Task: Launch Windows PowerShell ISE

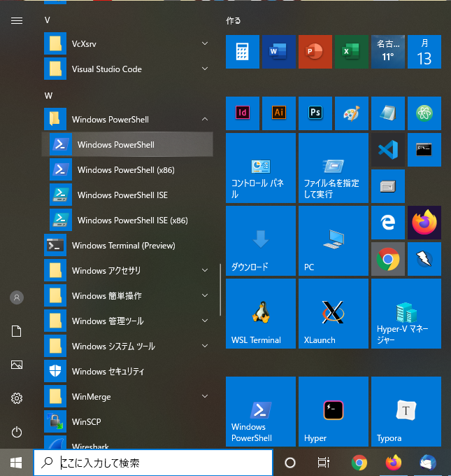Action: coord(127,195)
